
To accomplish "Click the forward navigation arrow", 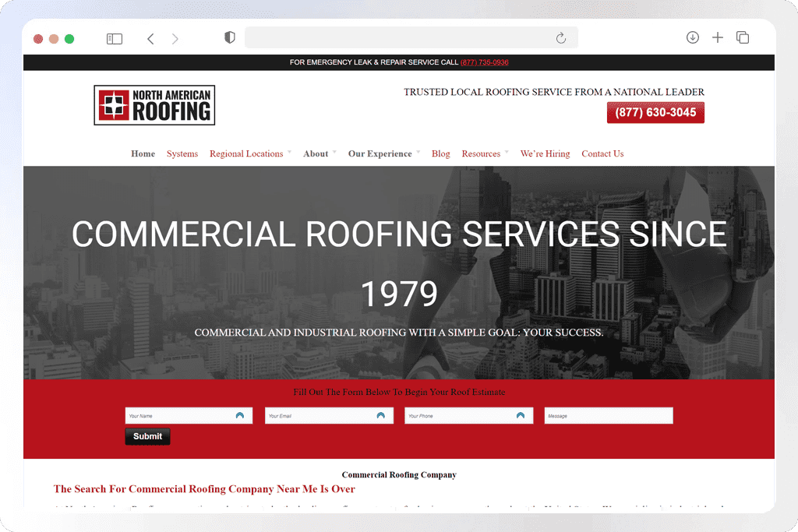I will pos(175,37).
